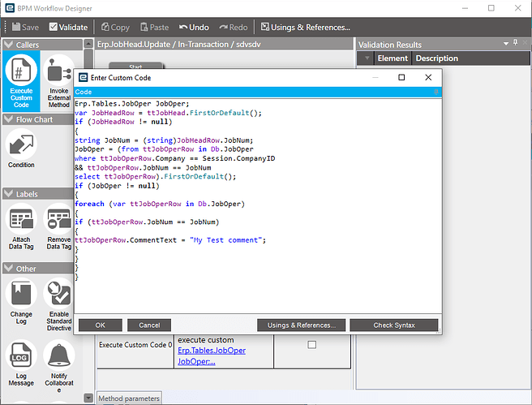Open the Erp.Tables.JobOper code link
The width and height of the screenshot is (532, 405).
(212, 351)
